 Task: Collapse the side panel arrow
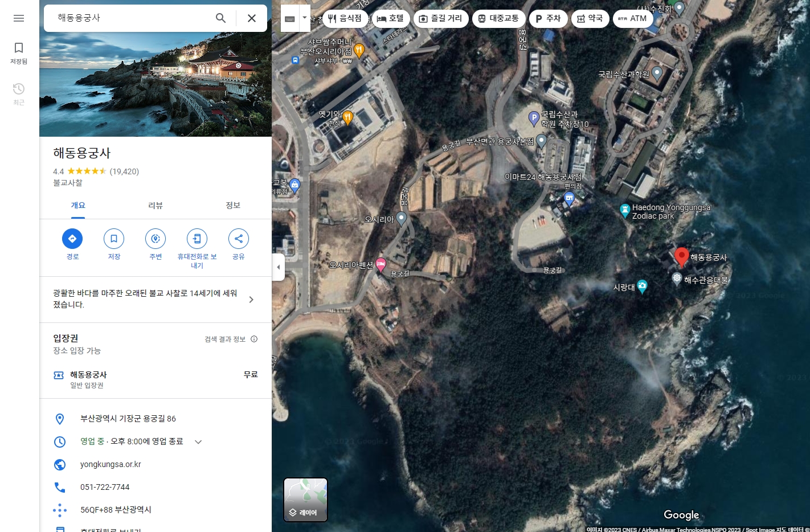click(278, 267)
